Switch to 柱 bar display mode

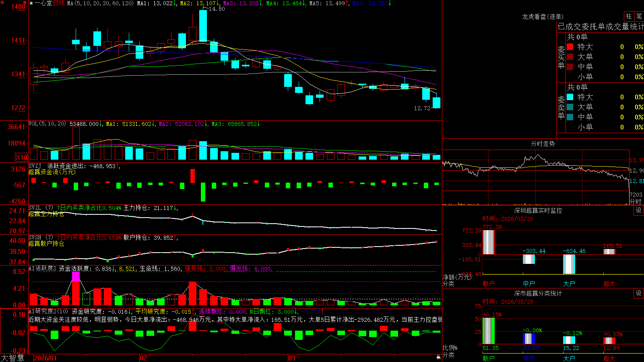[x=629, y=16]
